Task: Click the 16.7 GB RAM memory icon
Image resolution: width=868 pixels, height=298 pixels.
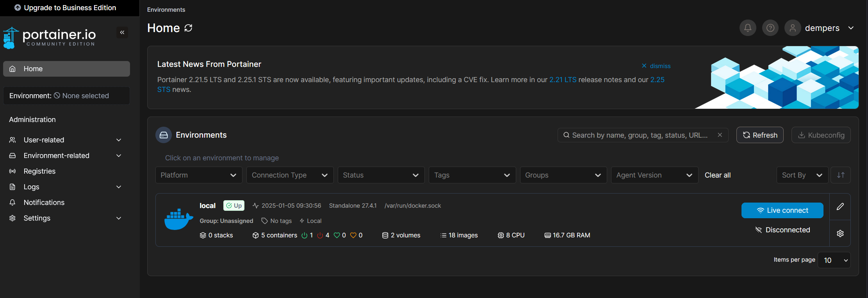Action: 548,235
